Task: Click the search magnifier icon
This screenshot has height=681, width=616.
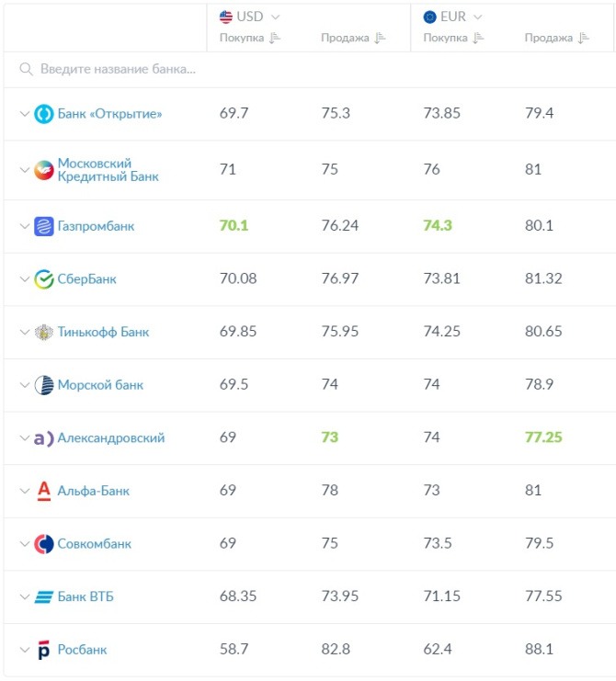Action: (26, 69)
